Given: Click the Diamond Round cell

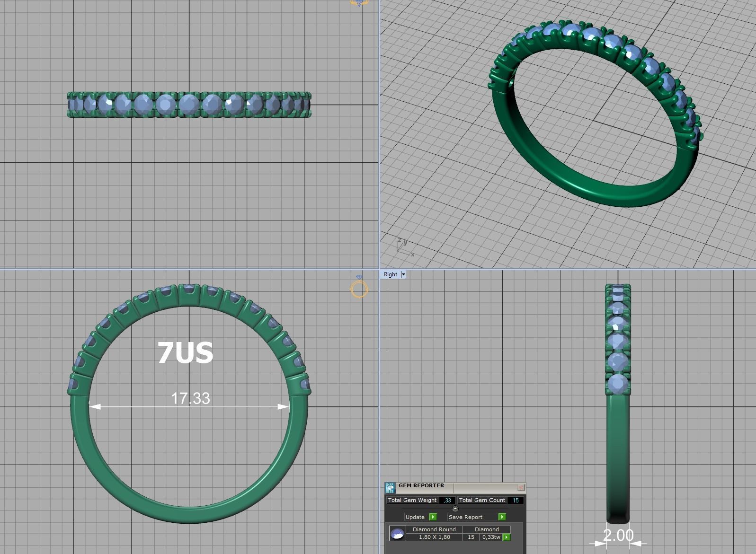Looking at the screenshot, I should coord(434,529).
